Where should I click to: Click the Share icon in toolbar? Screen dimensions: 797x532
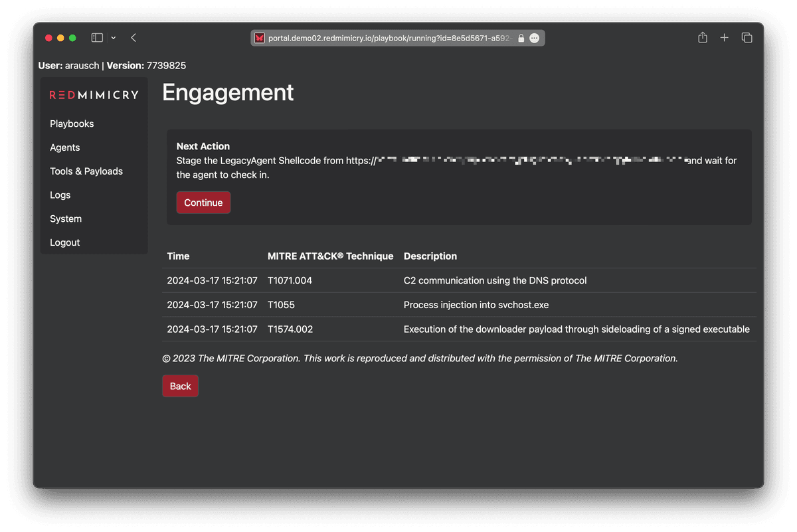[x=703, y=38]
